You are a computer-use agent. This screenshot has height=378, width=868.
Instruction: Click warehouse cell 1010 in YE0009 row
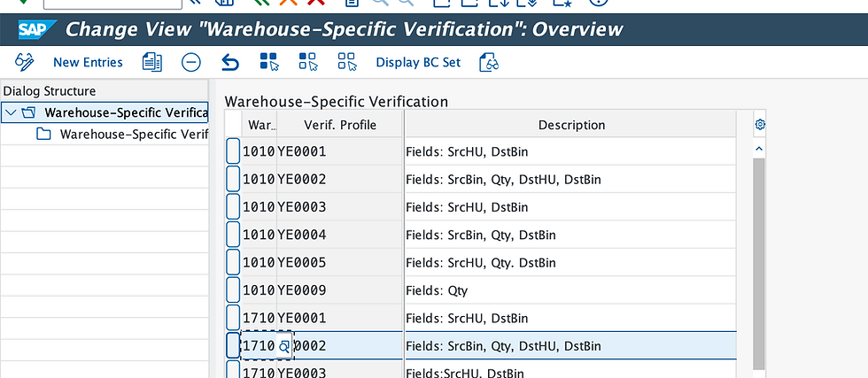(259, 290)
